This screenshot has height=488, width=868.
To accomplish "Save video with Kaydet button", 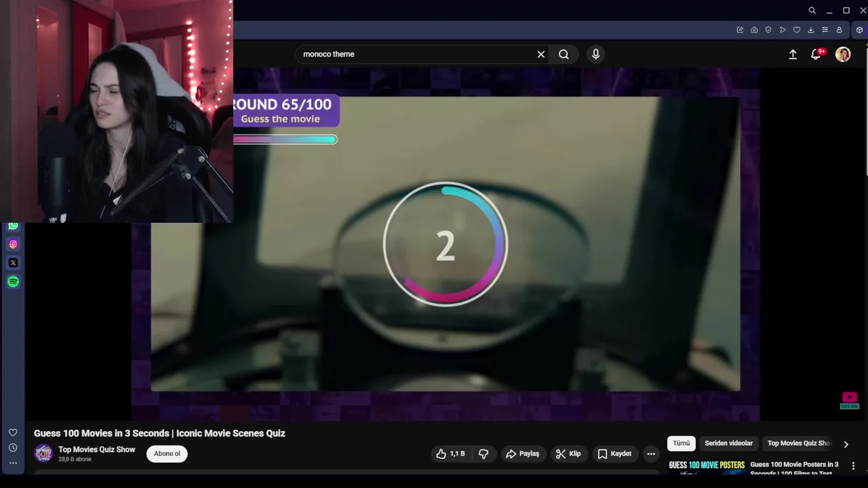I will [614, 454].
